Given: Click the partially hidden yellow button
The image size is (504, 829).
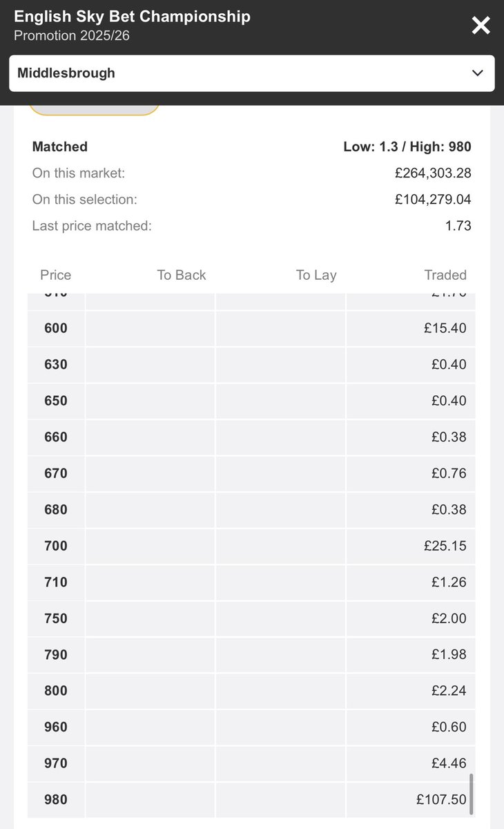Looking at the screenshot, I should click(x=94, y=109).
